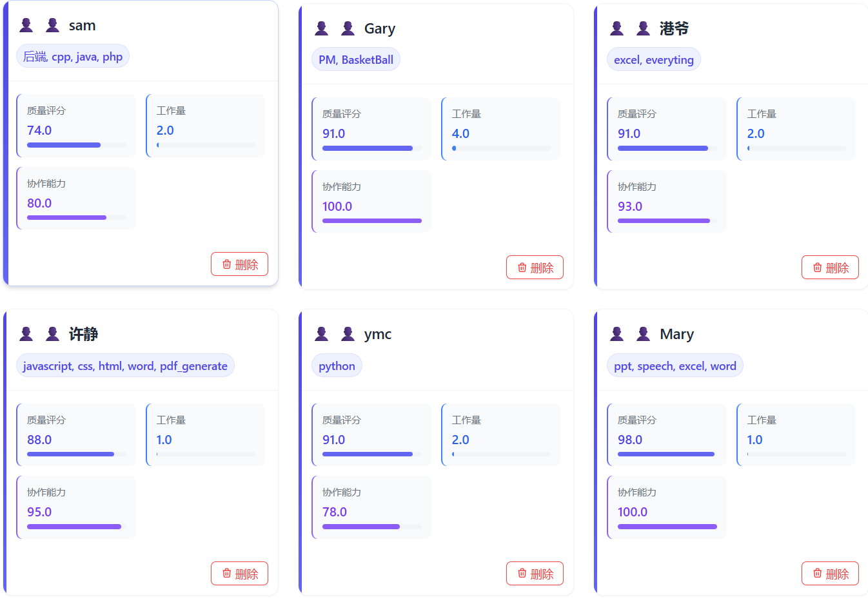Click the avatar icon beside 许静
868x604 pixels.
click(x=53, y=334)
